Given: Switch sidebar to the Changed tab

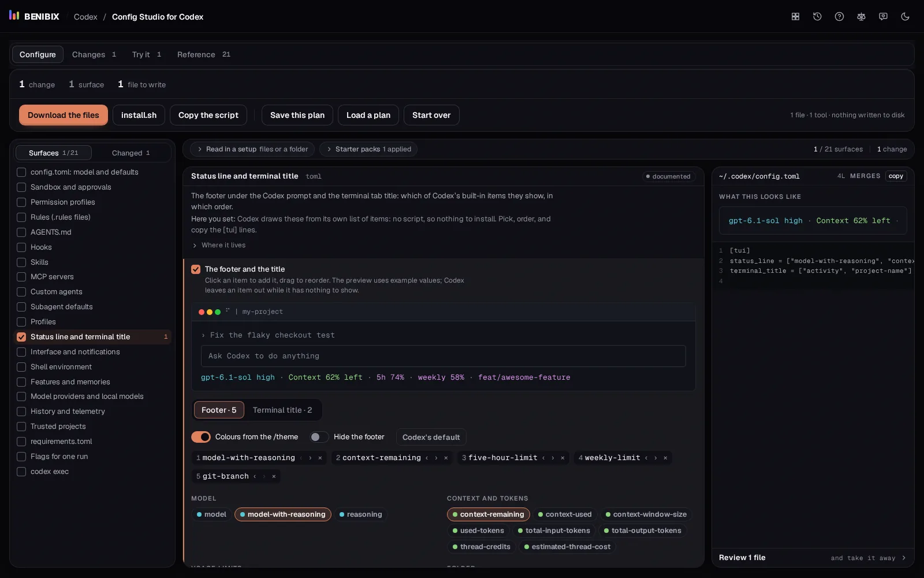Looking at the screenshot, I should [x=131, y=153].
